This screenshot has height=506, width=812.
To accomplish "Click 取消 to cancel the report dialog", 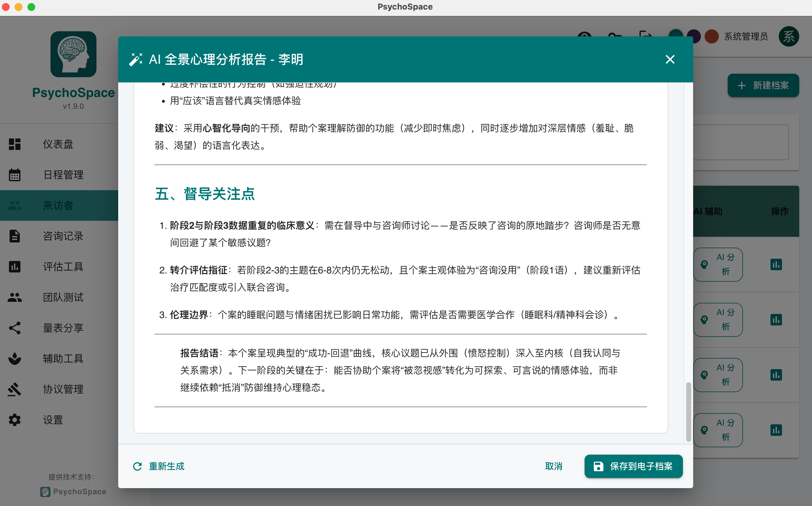I will [553, 466].
